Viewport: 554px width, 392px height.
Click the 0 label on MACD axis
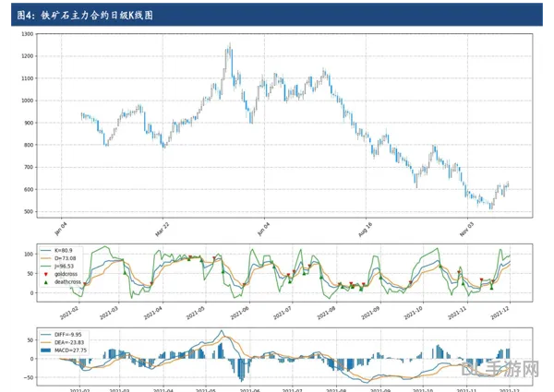coord(31,359)
